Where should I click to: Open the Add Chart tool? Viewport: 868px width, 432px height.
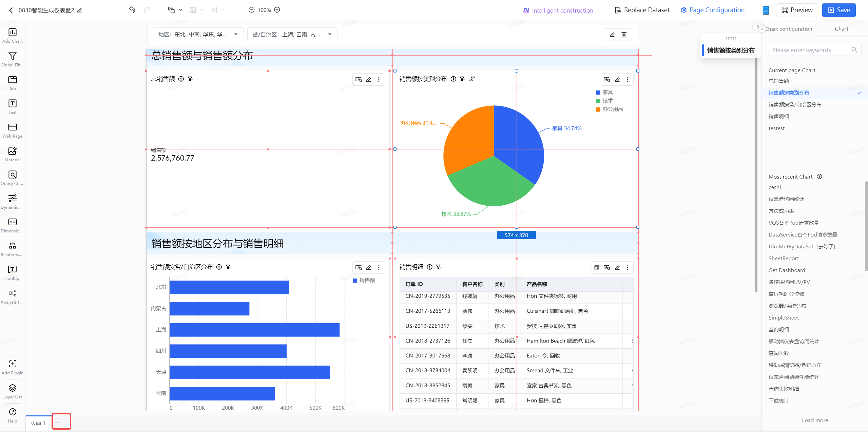point(13,36)
